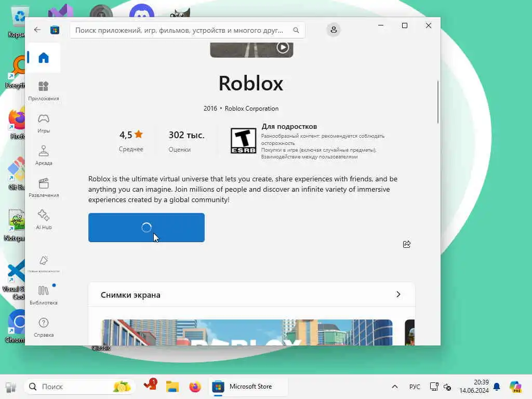Open Библиотека in sidebar
Viewport: 532px width, 399px height.
pos(44,295)
